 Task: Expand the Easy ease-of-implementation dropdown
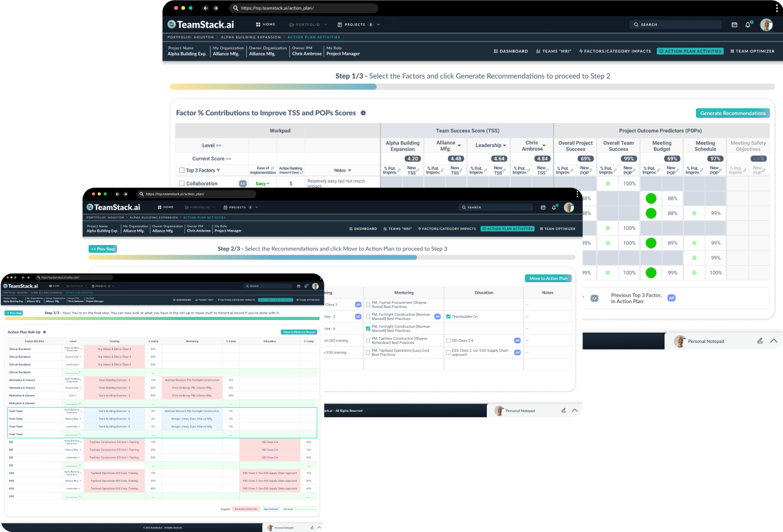pyautogui.click(x=263, y=183)
